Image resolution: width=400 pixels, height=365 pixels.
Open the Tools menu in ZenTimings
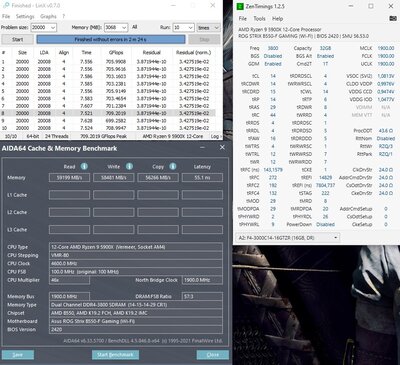coord(259,19)
